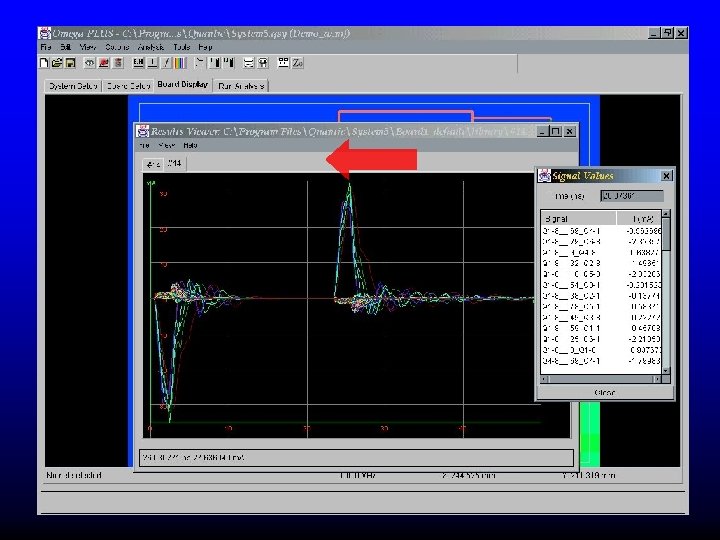Image resolution: width=720 pixels, height=540 pixels.
Task: Click the New file toolbar icon
Action: [45, 62]
